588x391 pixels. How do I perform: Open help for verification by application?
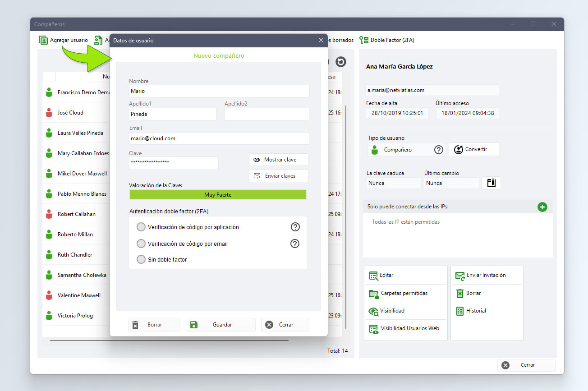click(x=295, y=227)
